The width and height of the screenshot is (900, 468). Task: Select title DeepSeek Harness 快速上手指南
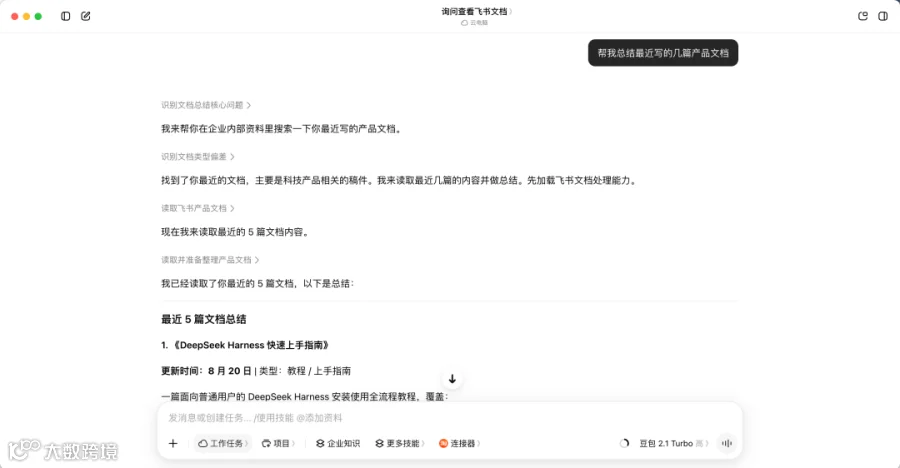(x=250, y=345)
